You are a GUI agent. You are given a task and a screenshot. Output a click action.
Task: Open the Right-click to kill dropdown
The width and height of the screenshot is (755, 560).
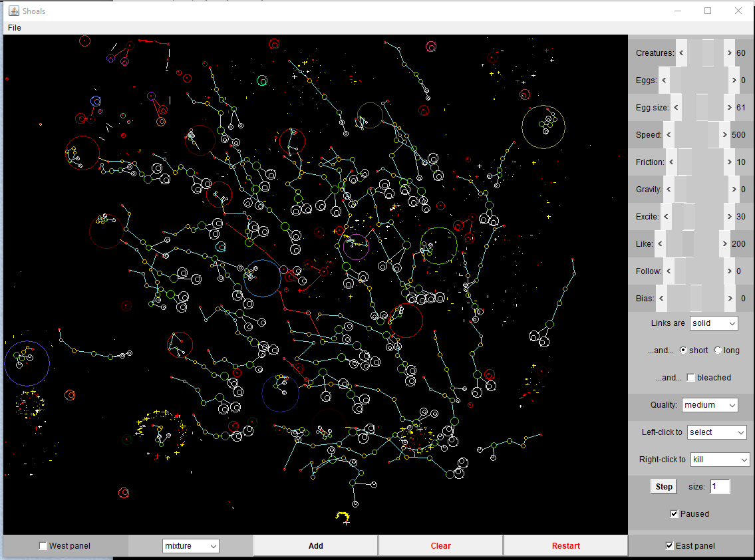tap(720, 460)
